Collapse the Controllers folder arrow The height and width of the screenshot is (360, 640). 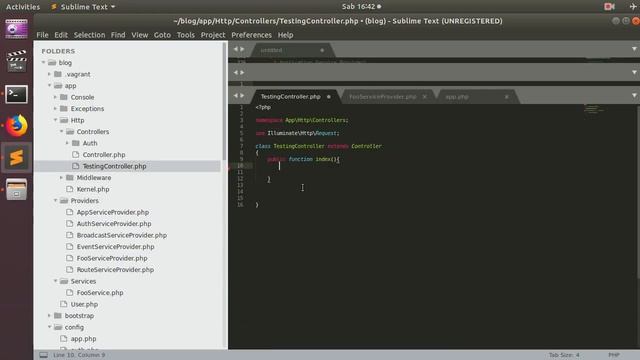pos(61,131)
